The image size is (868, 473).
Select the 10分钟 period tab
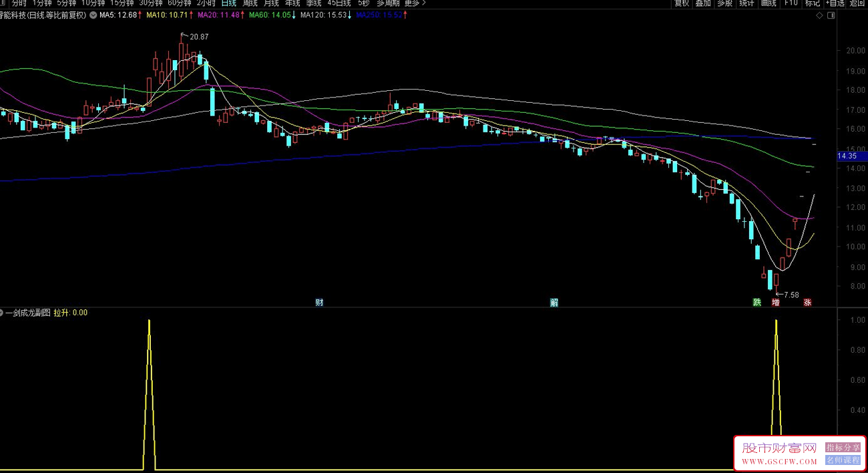point(93,3)
